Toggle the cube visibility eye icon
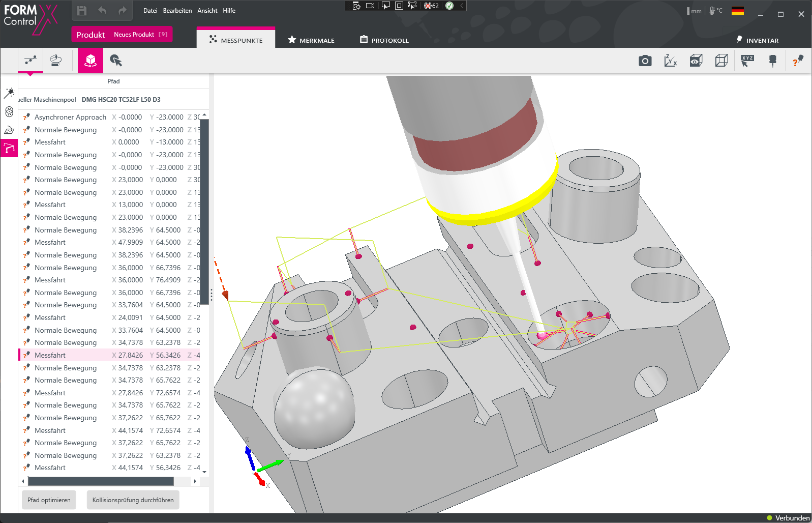Image resolution: width=812 pixels, height=523 pixels. [696, 61]
